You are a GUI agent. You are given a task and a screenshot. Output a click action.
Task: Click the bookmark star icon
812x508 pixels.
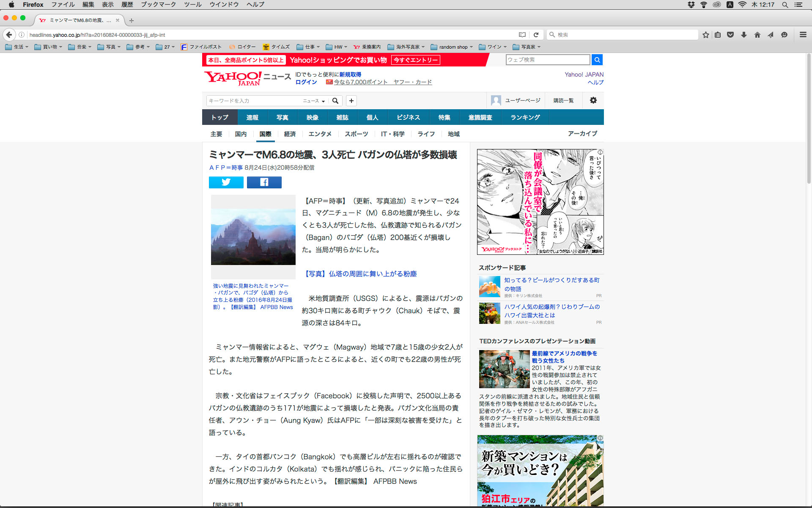tap(705, 35)
